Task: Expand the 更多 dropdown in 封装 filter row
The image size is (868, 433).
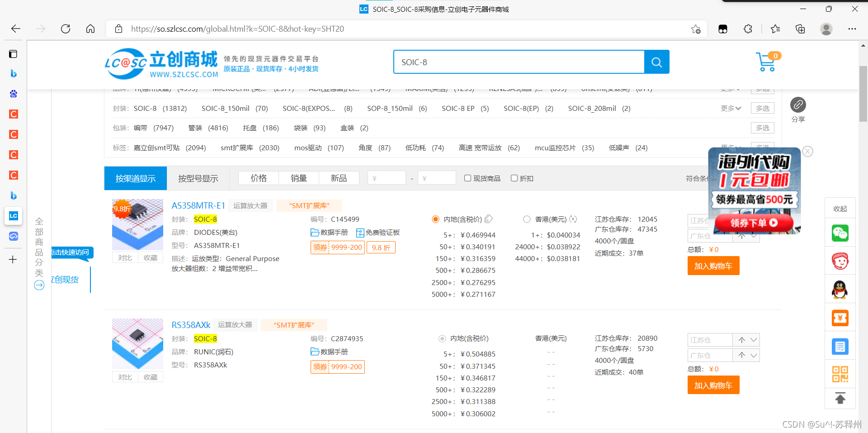Action: (730, 108)
